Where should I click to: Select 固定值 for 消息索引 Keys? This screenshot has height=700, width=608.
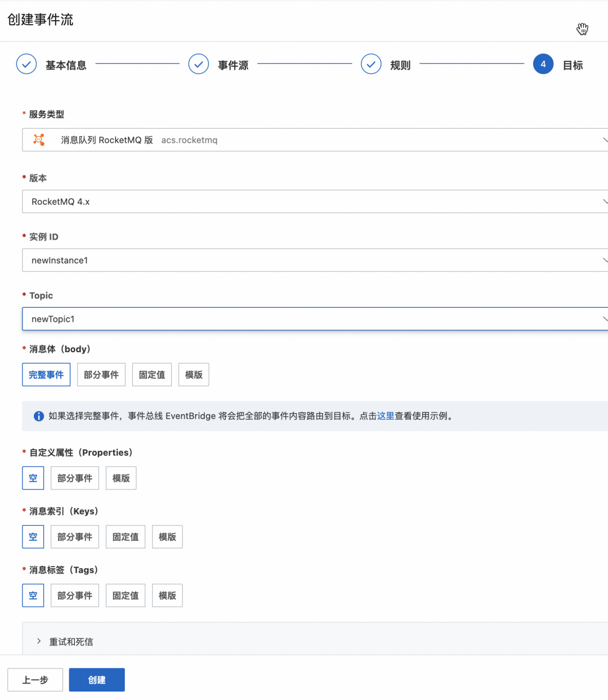(x=126, y=537)
